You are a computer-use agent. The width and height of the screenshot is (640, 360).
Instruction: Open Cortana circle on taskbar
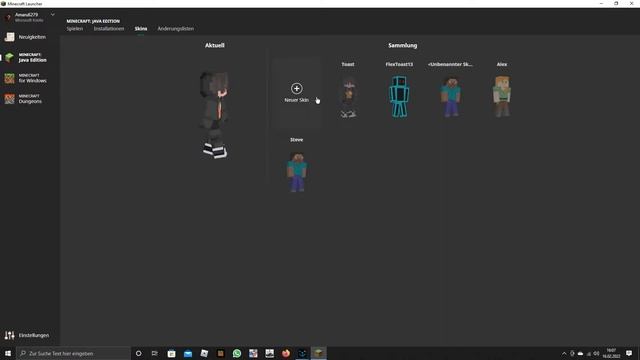pyautogui.click(x=139, y=353)
